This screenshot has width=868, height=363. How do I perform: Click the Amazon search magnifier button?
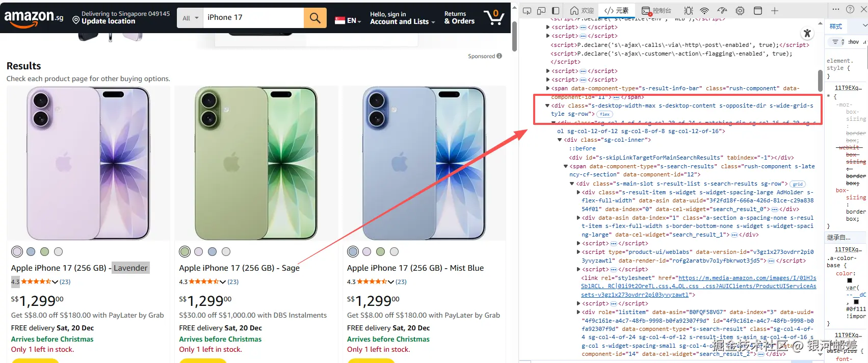(315, 18)
